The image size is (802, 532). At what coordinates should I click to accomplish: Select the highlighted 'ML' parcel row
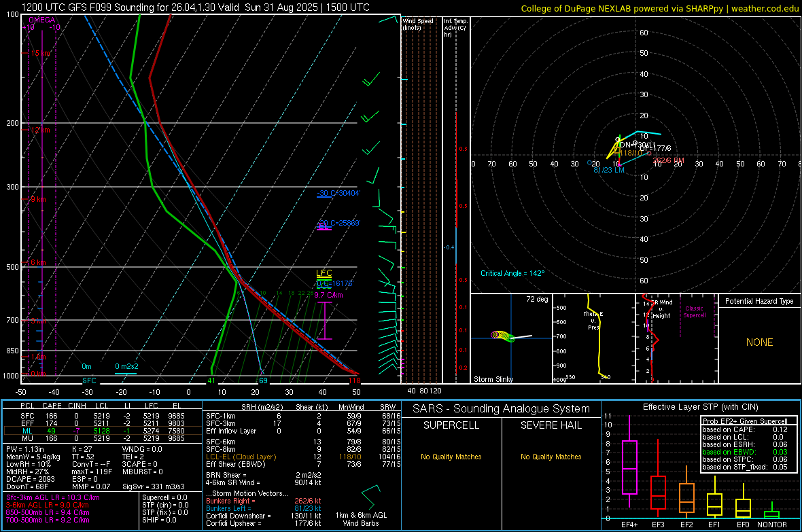pos(103,431)
